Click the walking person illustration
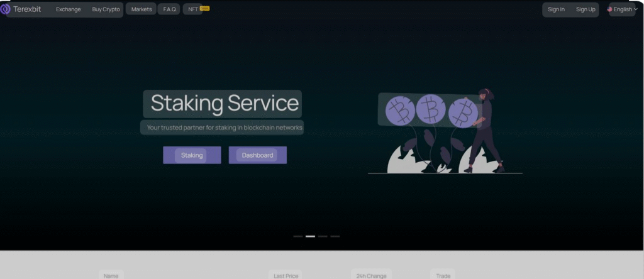644x279 pixels. coord(486,132)
